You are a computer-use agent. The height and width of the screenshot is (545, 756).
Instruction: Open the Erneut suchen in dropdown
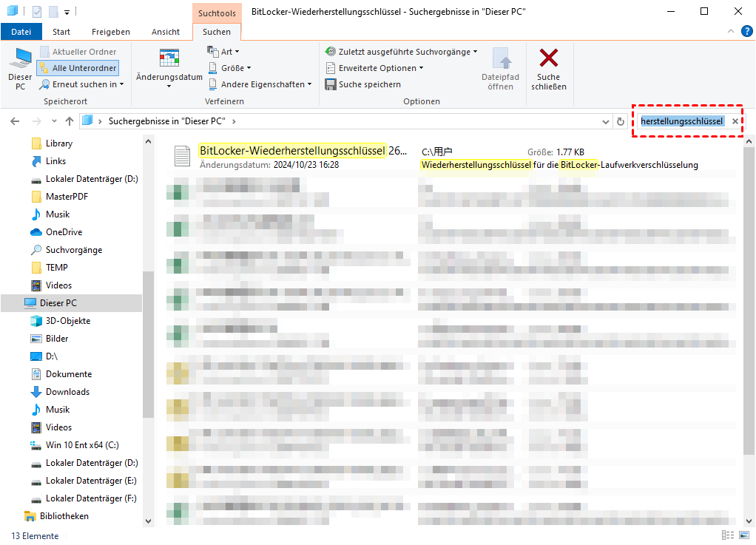[82, 84]
